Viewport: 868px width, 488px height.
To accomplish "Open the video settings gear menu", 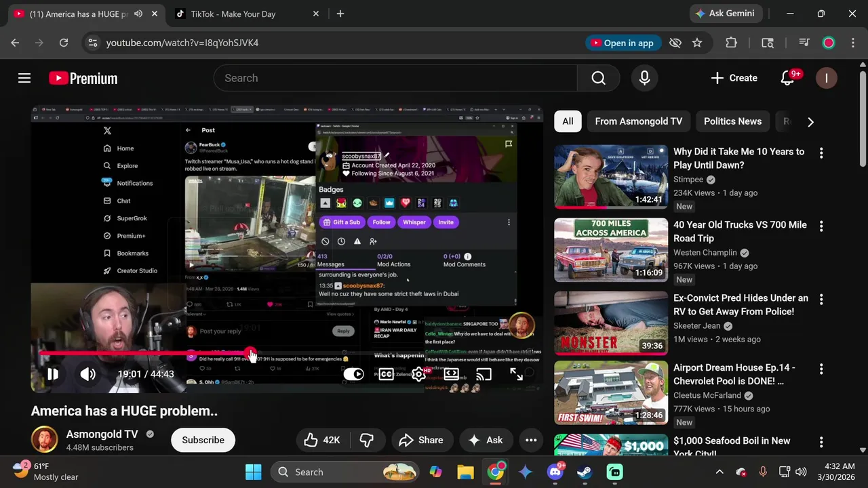I will pyautogui.click(x=419, y=374).
